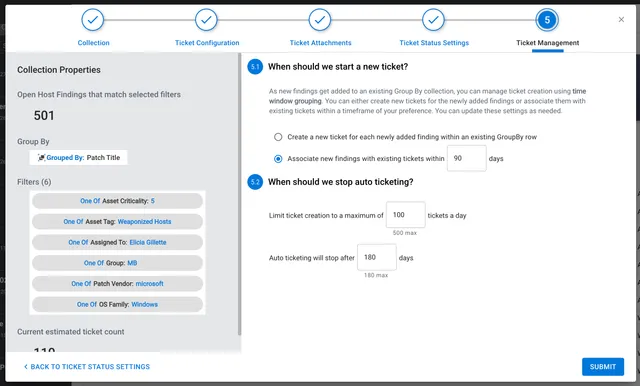This screenshot has width=640, height=386.
Task: Click the '500 max' hint text
Action: point(404,233)
